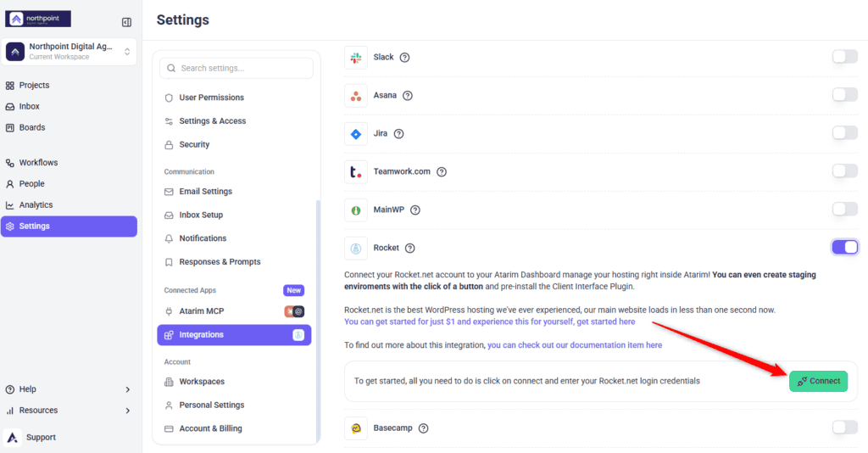Open Security settings

click(194, 144)
